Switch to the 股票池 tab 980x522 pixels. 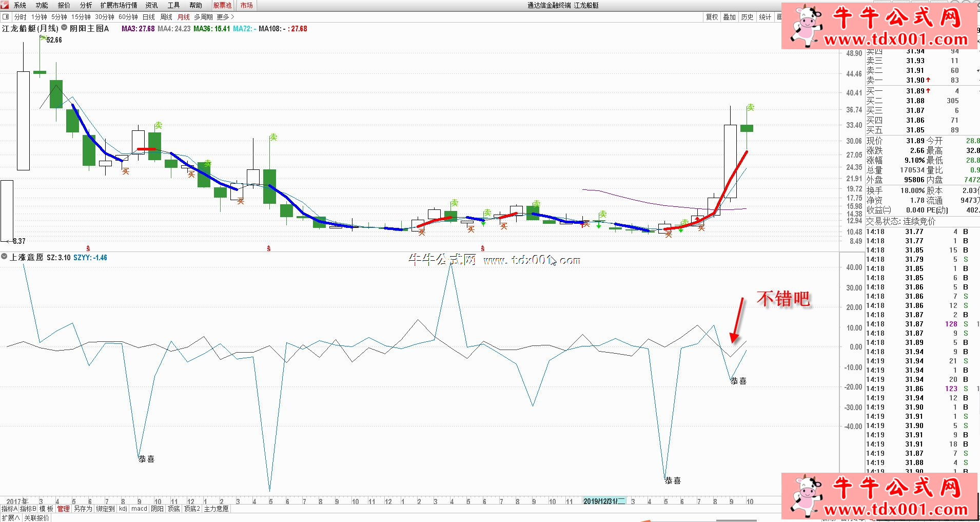coord(223,5)
